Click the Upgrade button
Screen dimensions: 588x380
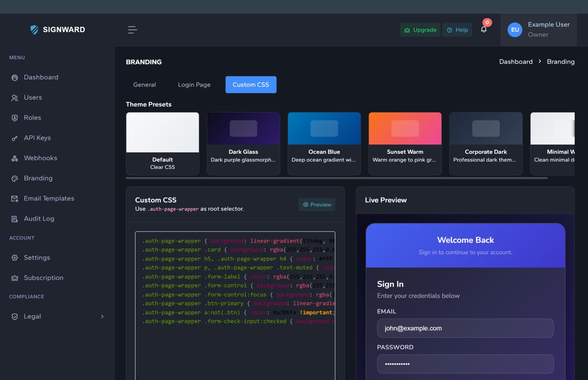click(x=420, y=30)
